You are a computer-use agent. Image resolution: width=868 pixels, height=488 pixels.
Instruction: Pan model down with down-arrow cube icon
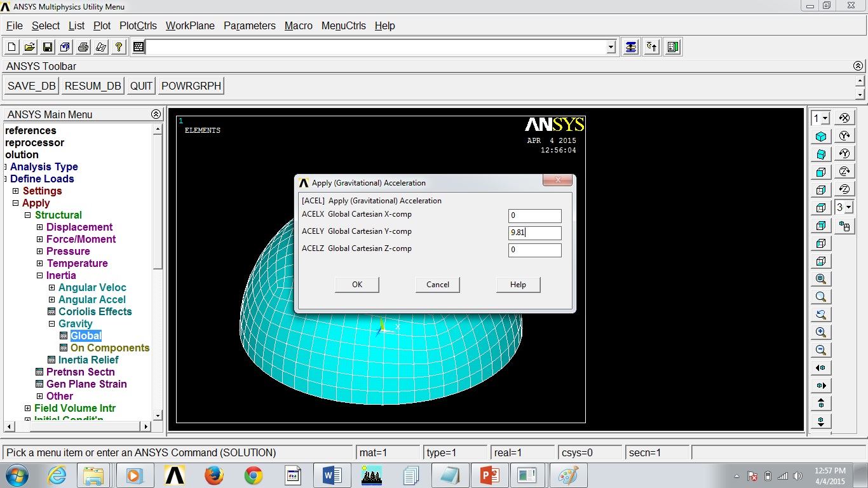click(x=821, y=421)
